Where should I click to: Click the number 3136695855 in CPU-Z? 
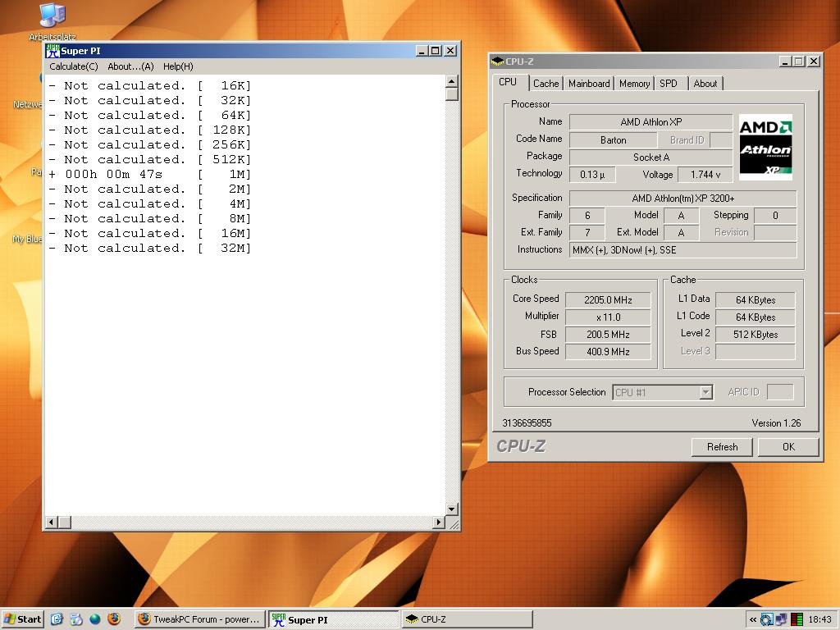[527, 422]
